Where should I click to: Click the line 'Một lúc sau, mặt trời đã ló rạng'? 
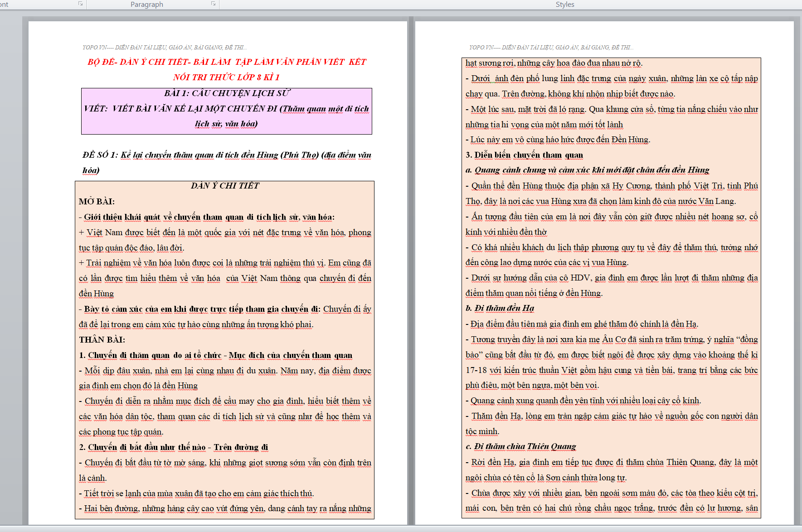click(x=612, y=109)
